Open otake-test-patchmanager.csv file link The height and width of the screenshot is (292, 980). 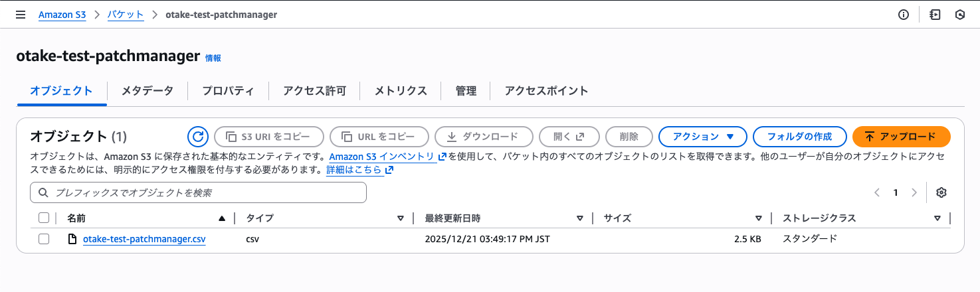pyautogui.click(x=144, y=239)
